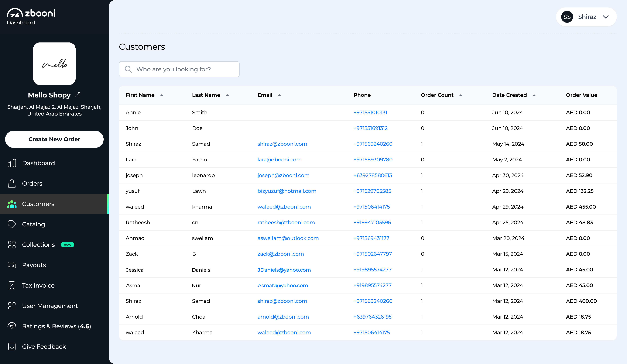This screenshot has width=627, height=364.
Task: Click JDaniels@yahoo.com email link
Action: (284, 270)
